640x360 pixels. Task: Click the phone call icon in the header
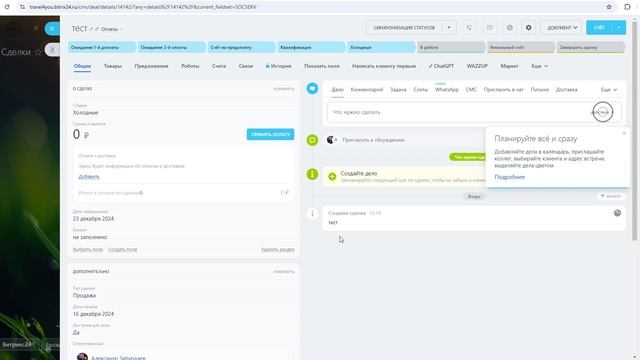[x=469, y=28]
